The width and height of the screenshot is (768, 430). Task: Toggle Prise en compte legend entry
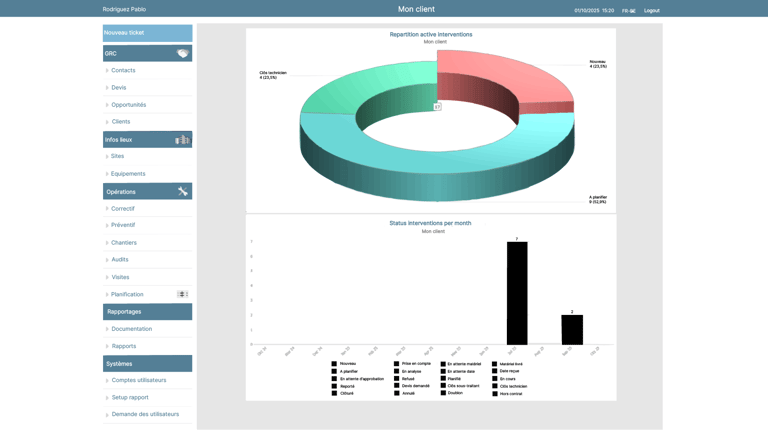pyautogui.click(x=412, y=364)
